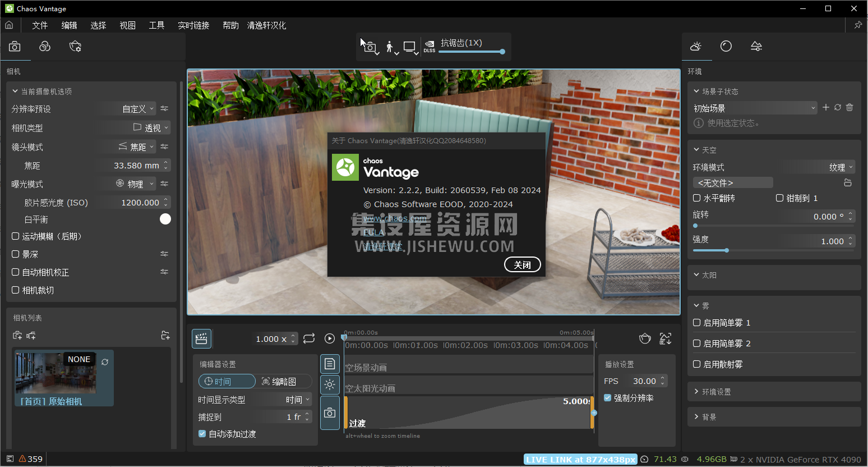Enable 启用简单雾 1 checkbox
This screenshot has height=467, width=868.
click(x=697, y=323)
